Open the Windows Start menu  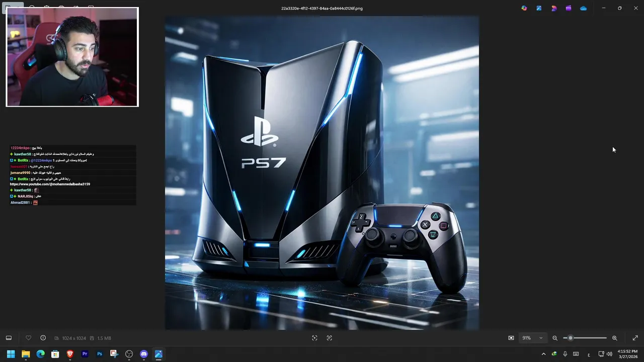point(11,354)
